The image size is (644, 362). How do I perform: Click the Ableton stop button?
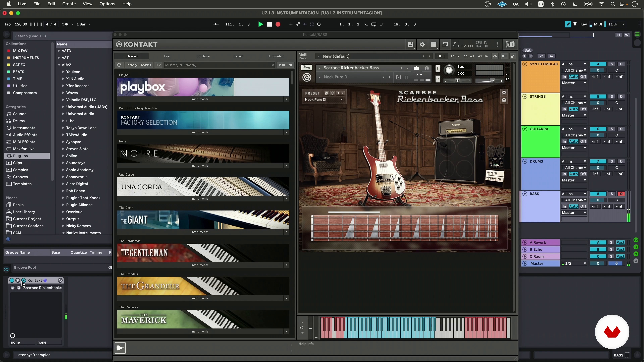pos(269,24)
